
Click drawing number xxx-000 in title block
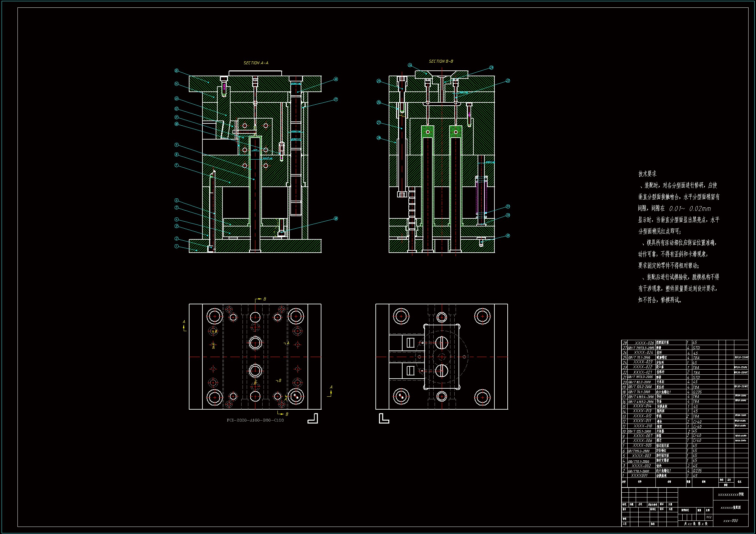(730, 521)
